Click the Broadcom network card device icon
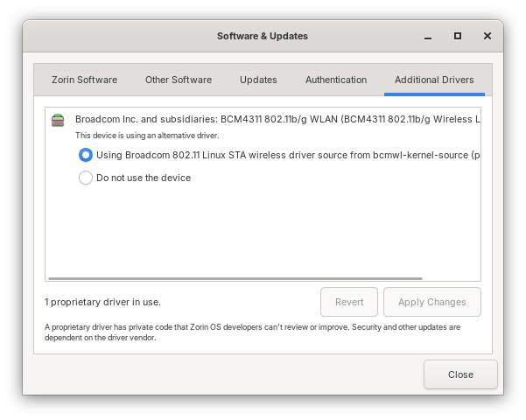 [58, 120]
